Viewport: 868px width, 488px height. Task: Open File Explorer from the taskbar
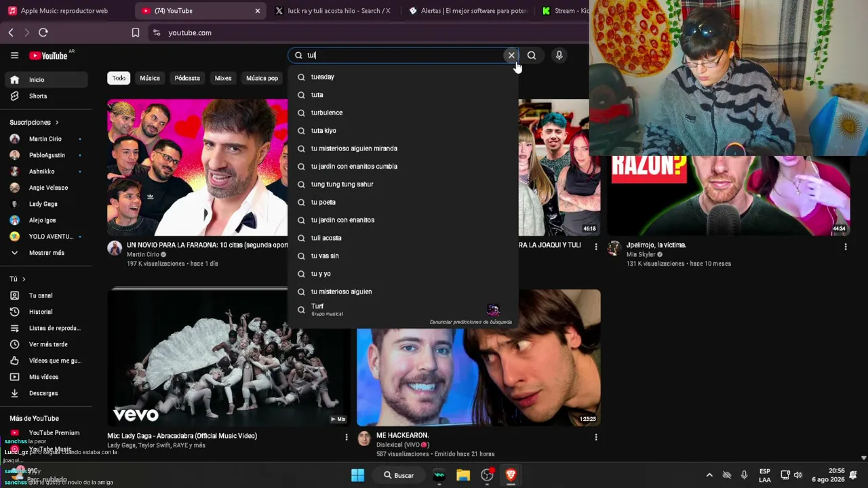[463, 475]
